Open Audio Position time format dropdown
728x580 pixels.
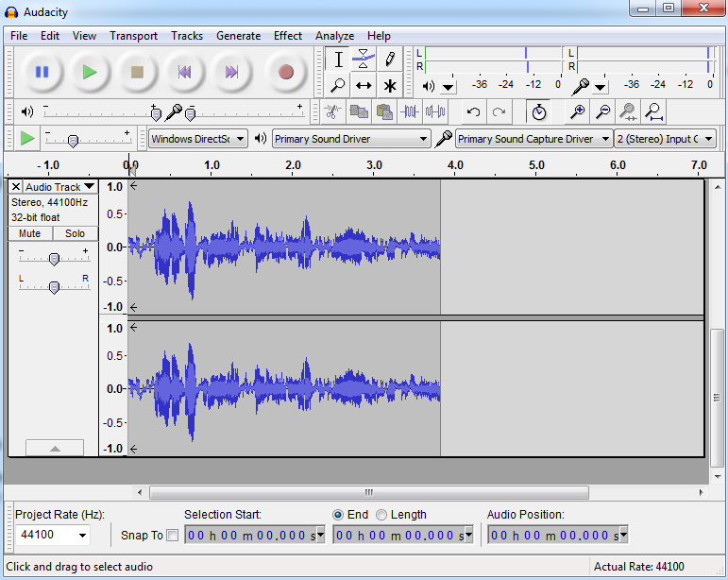coord(623,535)
